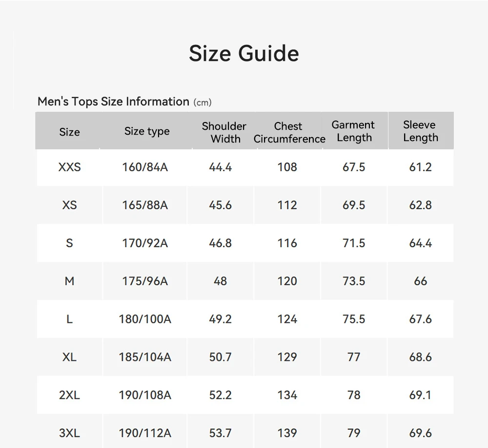This screenshot has height=448, width=488.
Task: Click the 170/92A size type cell
Action: click(x=145, y=243)
